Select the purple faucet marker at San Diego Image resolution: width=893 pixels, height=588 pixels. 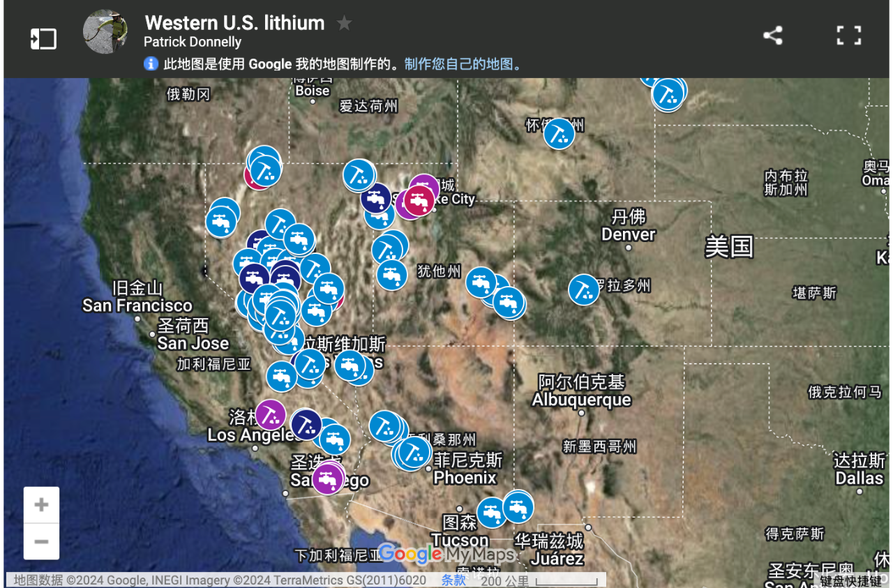coord(327,478)
